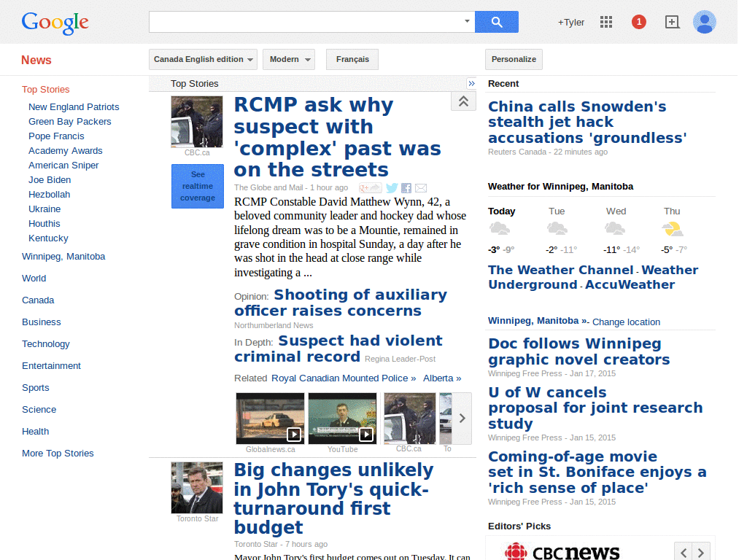Open American Sniper topic
The height and width of the screenshot is (560, 747).
pos(63,166)
